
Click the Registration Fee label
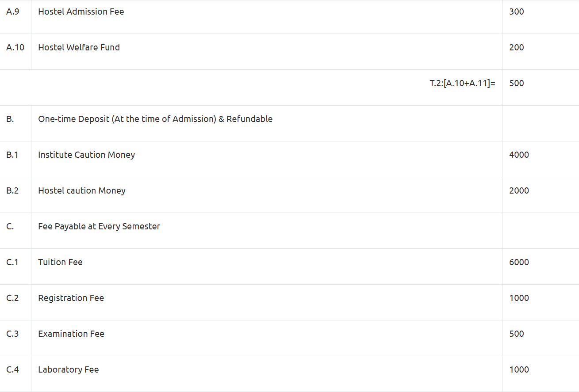pos(71,298)
